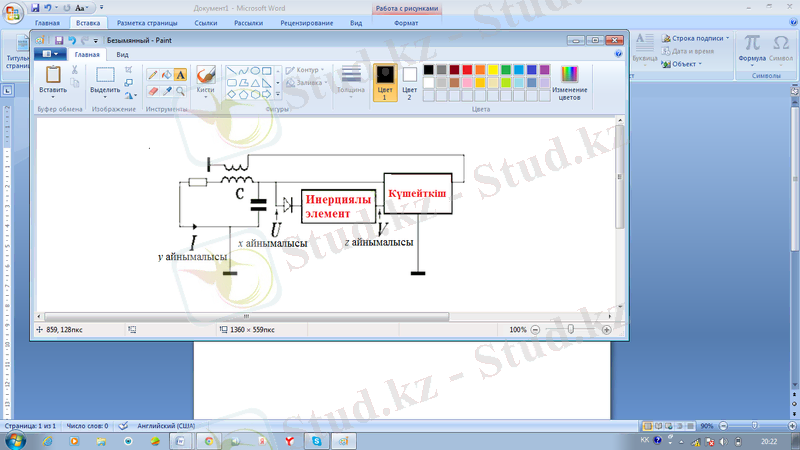Pick the red color swatch in Paint palette

pyautogui.click(x=467, y=70)
